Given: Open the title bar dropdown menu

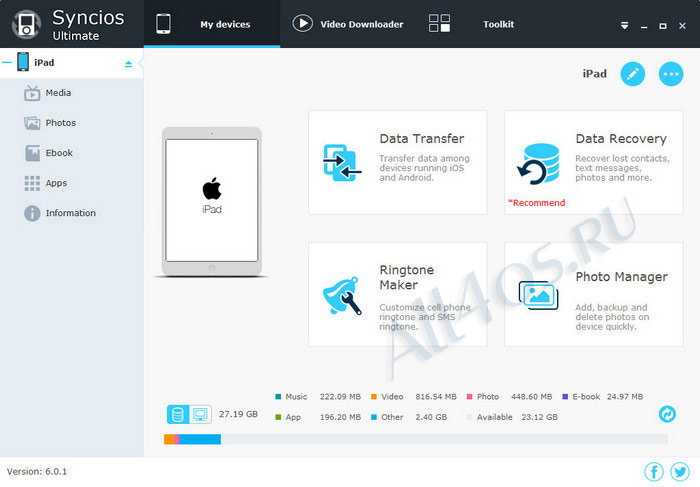Looking at the screenshot, I should (x=625, y=25).
